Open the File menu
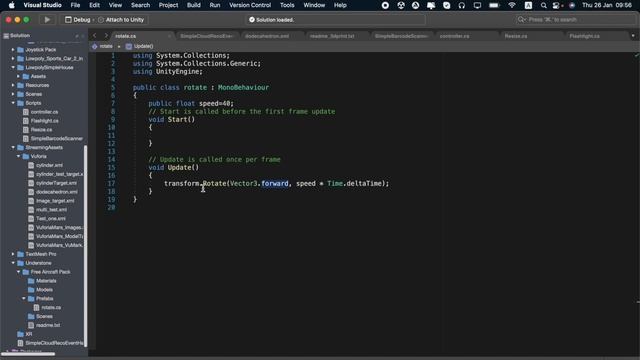The image size is (640, 360). tap(75, 5)
